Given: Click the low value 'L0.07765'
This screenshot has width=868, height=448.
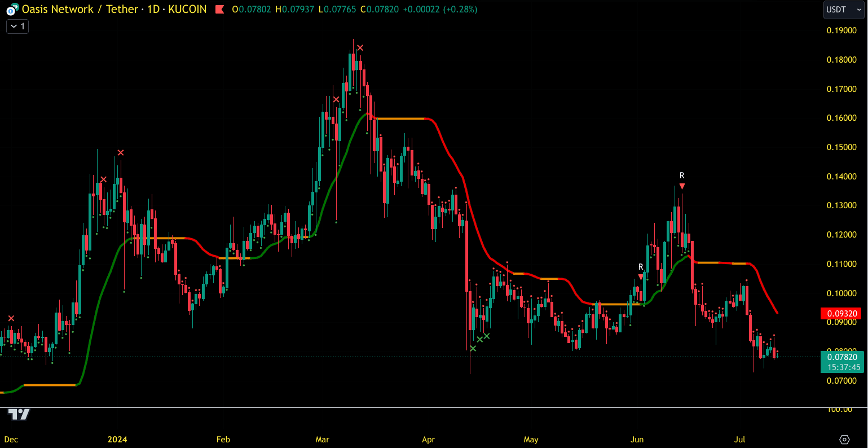Looking at the screenshot, I should pyautogui.click(x=338, y=10).
